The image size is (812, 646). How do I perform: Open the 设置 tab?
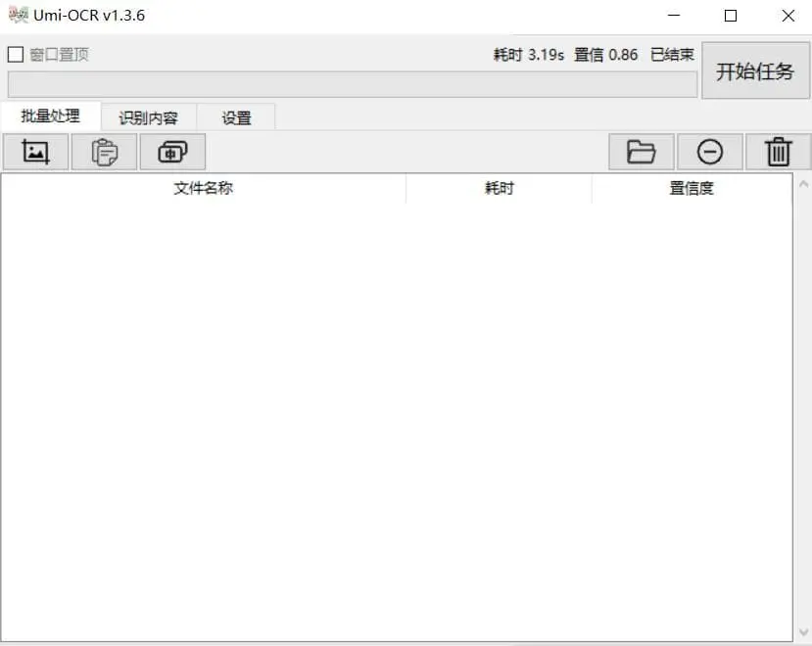click(236, 118)
